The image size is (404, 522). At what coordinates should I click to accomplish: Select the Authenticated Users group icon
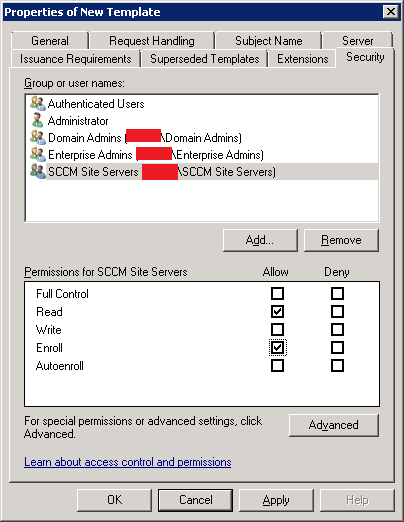point(38,103)
